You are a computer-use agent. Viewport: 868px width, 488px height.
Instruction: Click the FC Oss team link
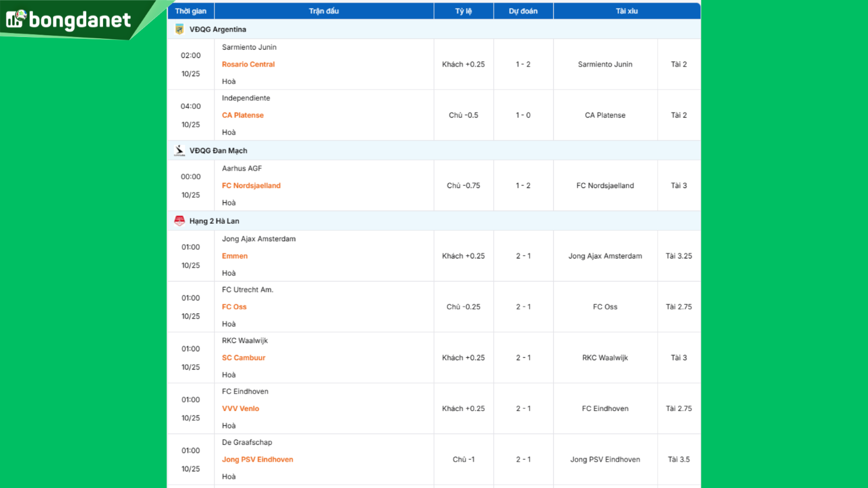click(x=234, y=307)
